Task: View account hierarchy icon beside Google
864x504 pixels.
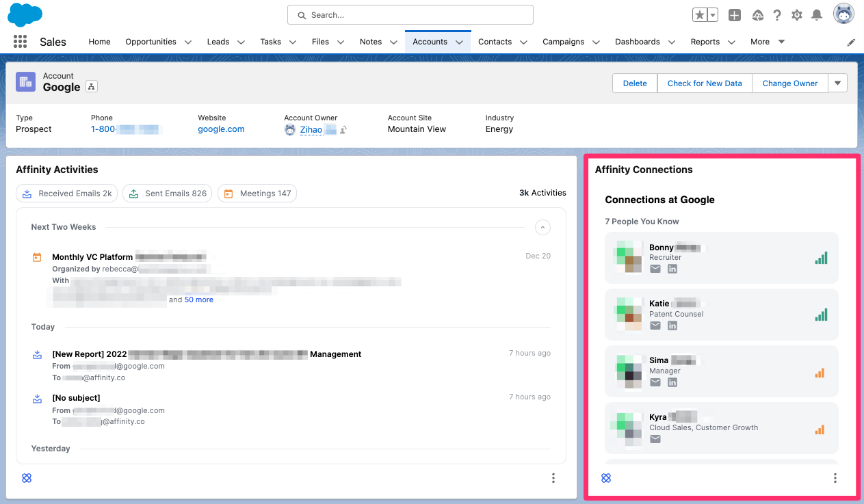Action: click(91, 88)
